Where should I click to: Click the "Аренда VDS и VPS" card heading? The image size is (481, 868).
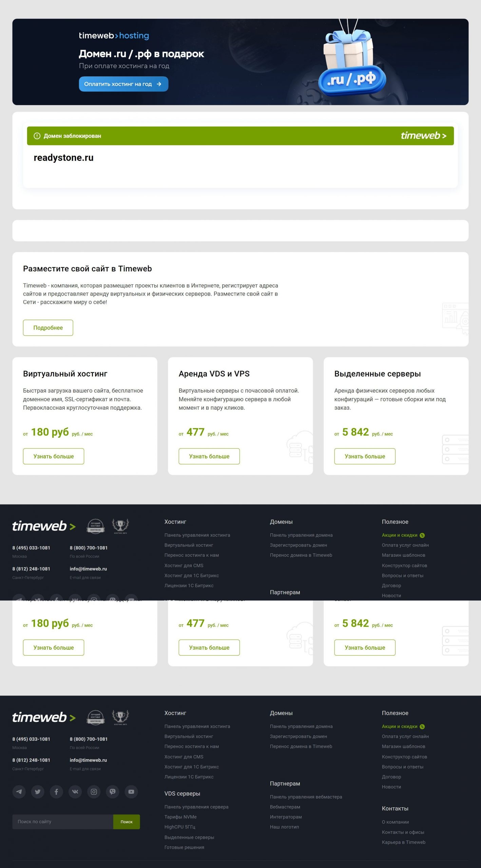click(x=214, y=374)
